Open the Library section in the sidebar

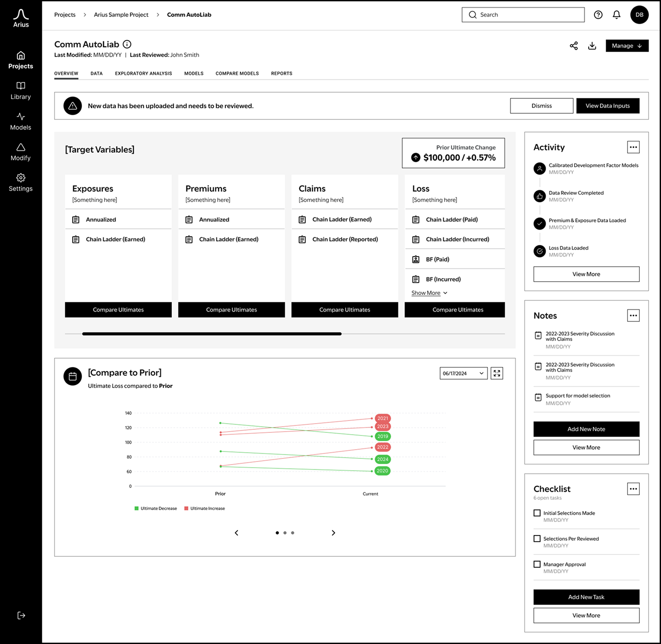point(21,91)
